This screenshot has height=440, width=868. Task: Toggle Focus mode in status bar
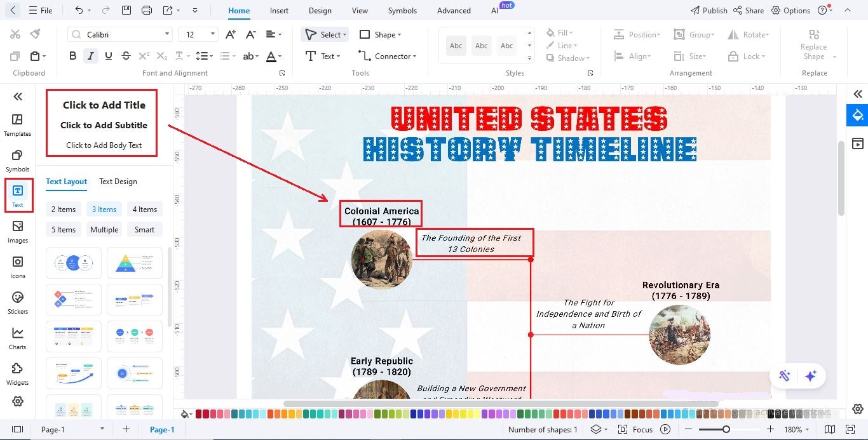635,429
